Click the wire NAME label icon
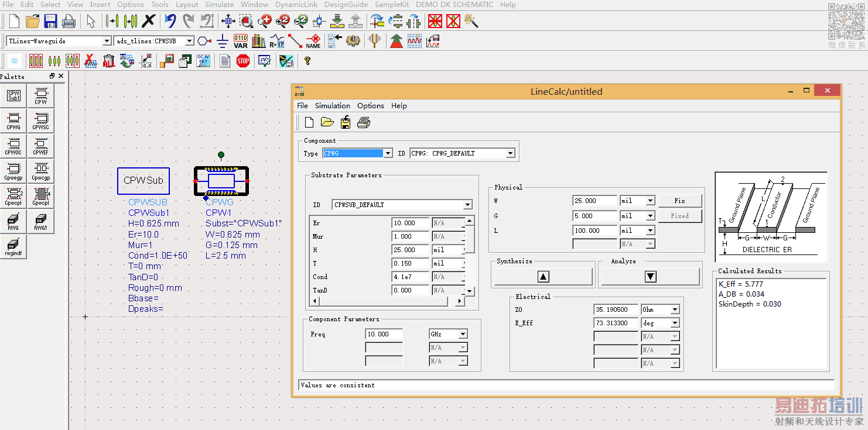This screenshot has width=868, height=430. (313, 41)
